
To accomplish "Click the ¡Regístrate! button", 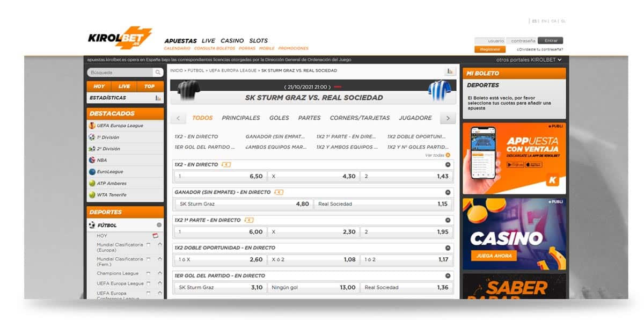I will 490,49.
